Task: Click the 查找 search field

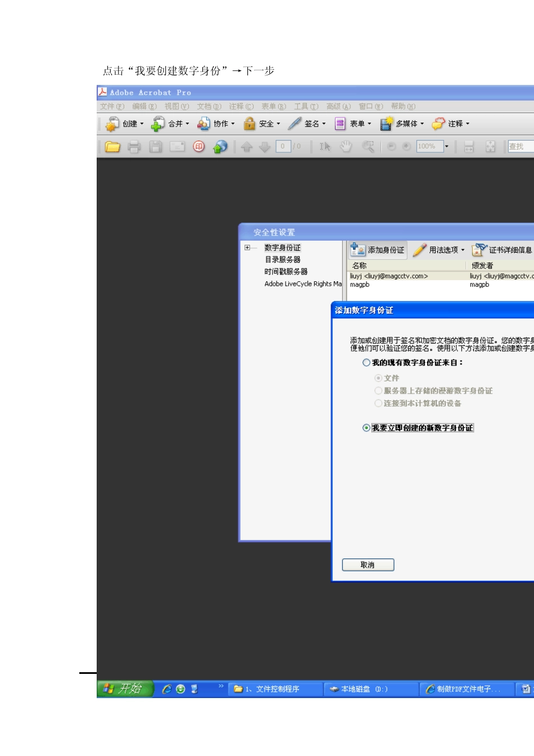Action: pyautogui.click(x=521, y=146)
